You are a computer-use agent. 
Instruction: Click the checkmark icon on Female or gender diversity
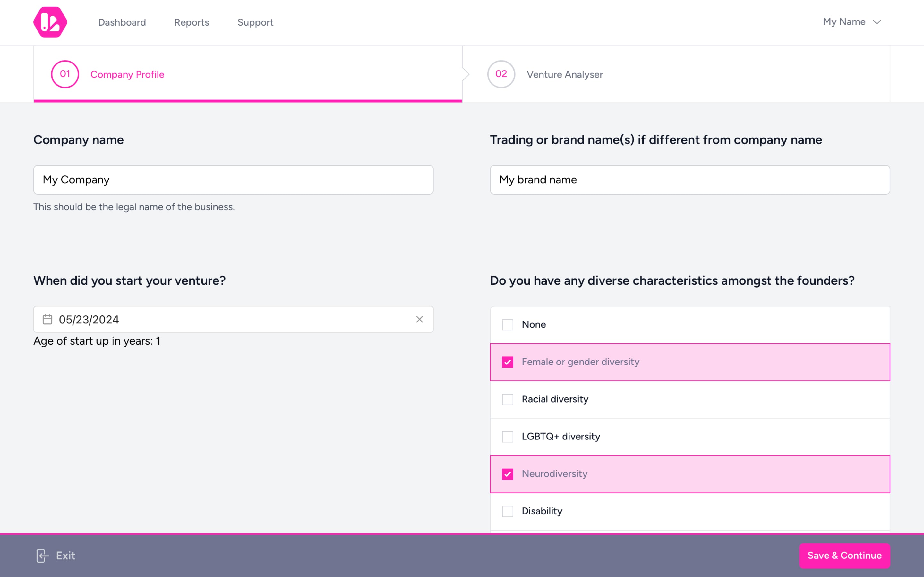(508, 362)
